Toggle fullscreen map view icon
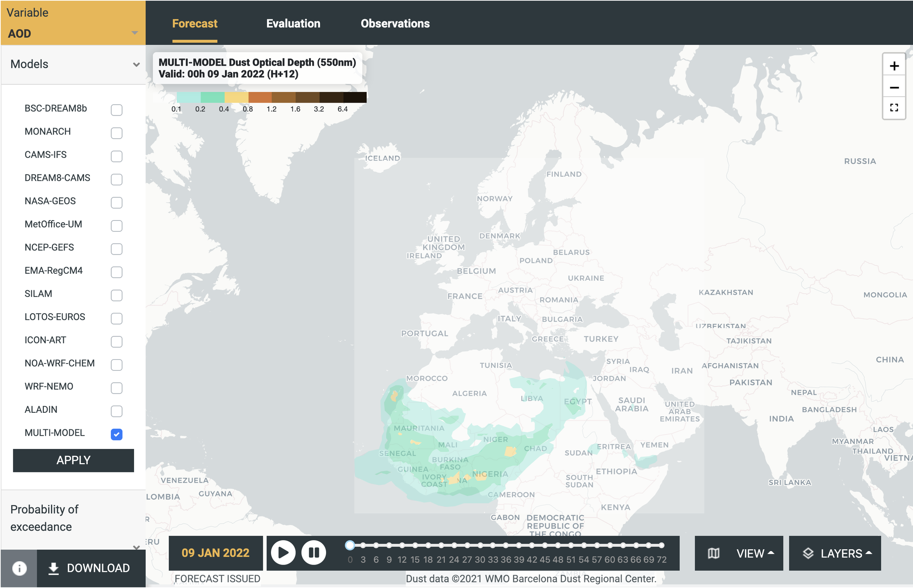 pos(894,108)
